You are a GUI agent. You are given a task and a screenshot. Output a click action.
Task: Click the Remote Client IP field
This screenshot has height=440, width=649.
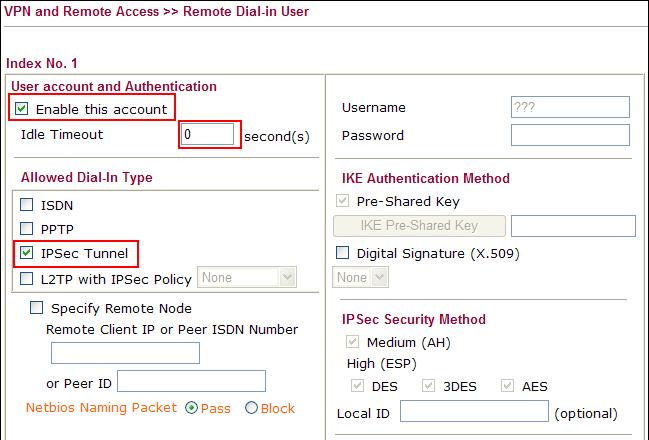point(125,353)
